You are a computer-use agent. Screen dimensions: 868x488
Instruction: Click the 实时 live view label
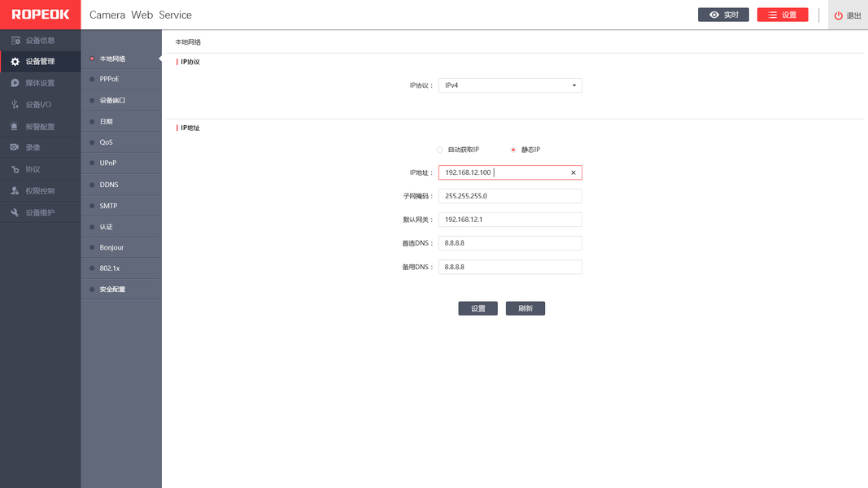pyautogui.click(x=731, y=15)
